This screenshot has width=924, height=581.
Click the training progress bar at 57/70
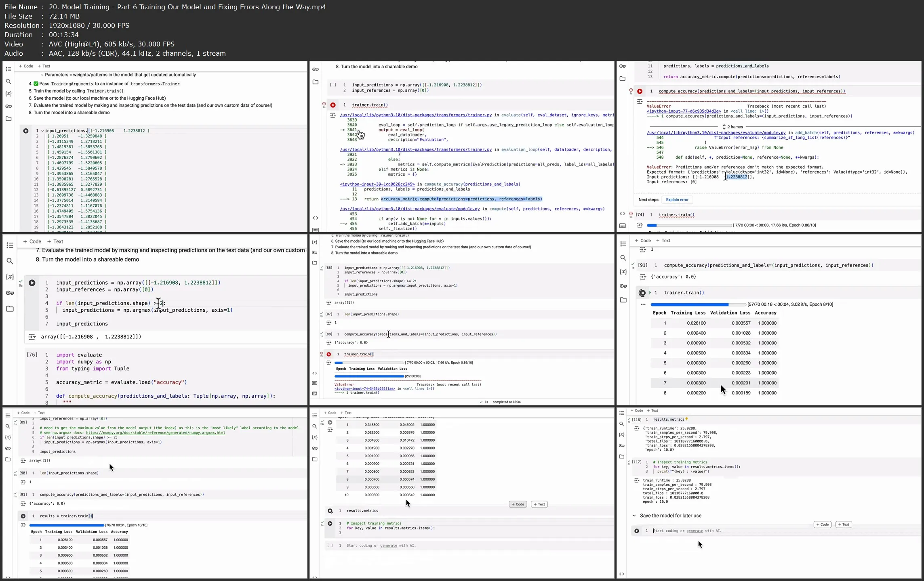click(x=698, y=304)
